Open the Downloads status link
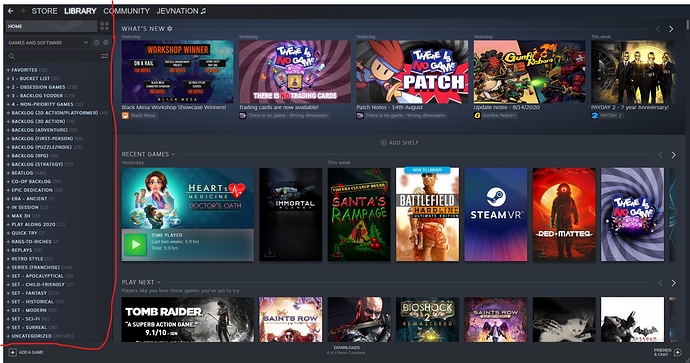Screen dimensions: 690x363 pos(347,350)
